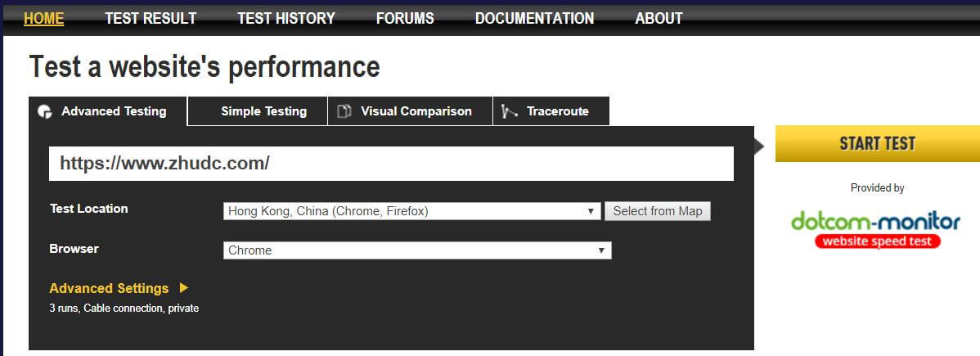Go to Test History page

[286, 18]
